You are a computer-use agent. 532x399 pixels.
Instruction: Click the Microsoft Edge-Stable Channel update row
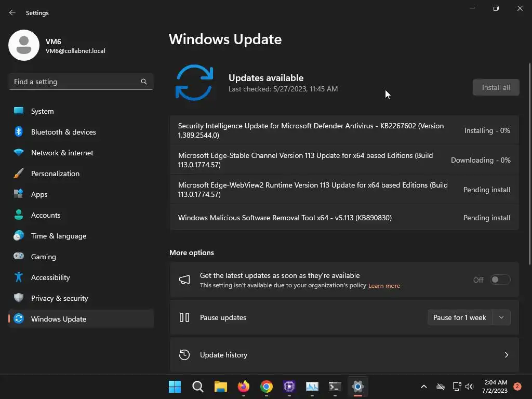click(x=344, y=160)
